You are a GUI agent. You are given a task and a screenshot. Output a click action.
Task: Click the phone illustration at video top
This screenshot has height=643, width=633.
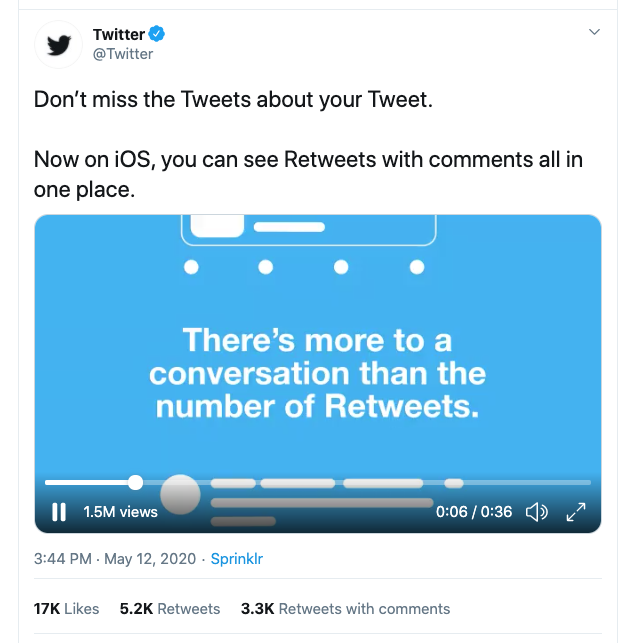pos(308,230)
